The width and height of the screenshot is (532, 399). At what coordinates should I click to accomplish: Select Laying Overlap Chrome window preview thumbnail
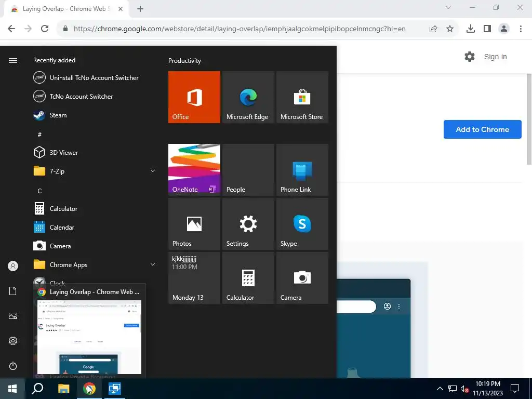pos(89,337)
